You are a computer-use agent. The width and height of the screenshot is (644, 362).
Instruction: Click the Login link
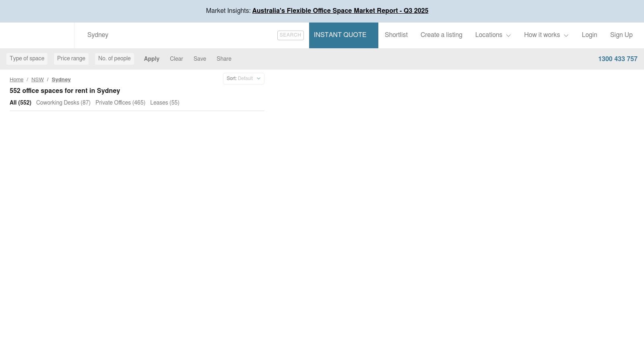[x=589, y=35]
